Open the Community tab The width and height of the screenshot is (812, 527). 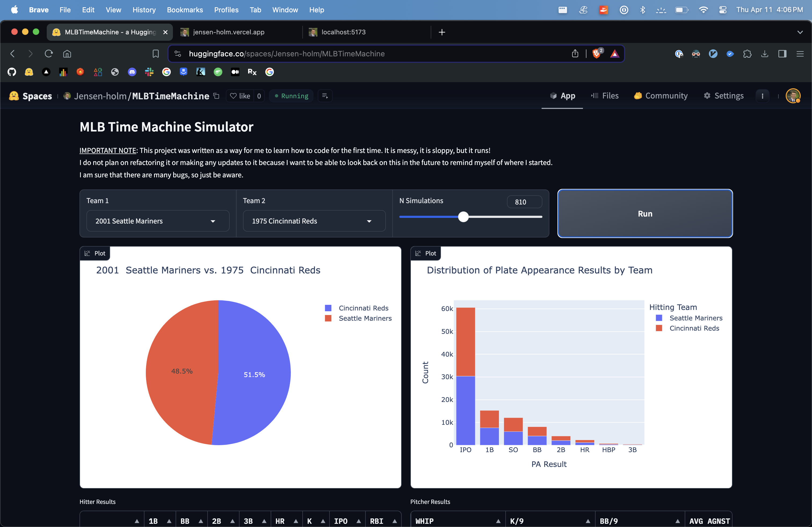point(661,96)
